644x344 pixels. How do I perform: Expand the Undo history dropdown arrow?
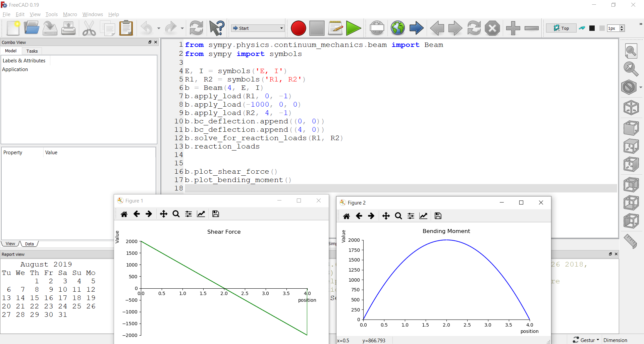coord(159,28)
